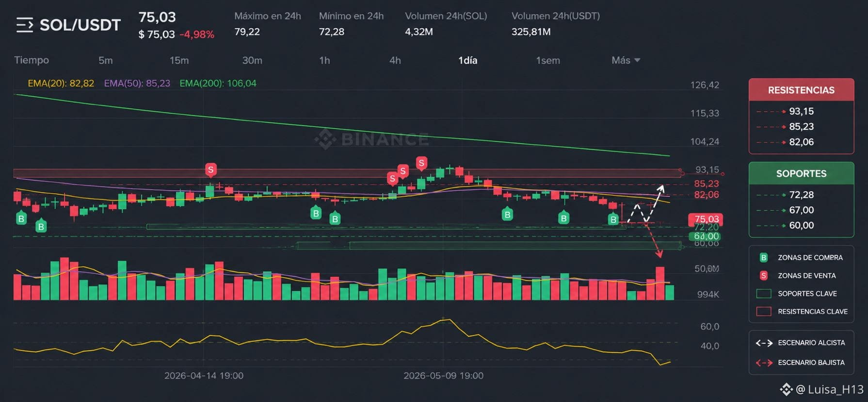Image resolution: width=868 pixels, height=402 pixels.
Task: Click the red 75,03 current price tag on axis
Action: [706, 219]
